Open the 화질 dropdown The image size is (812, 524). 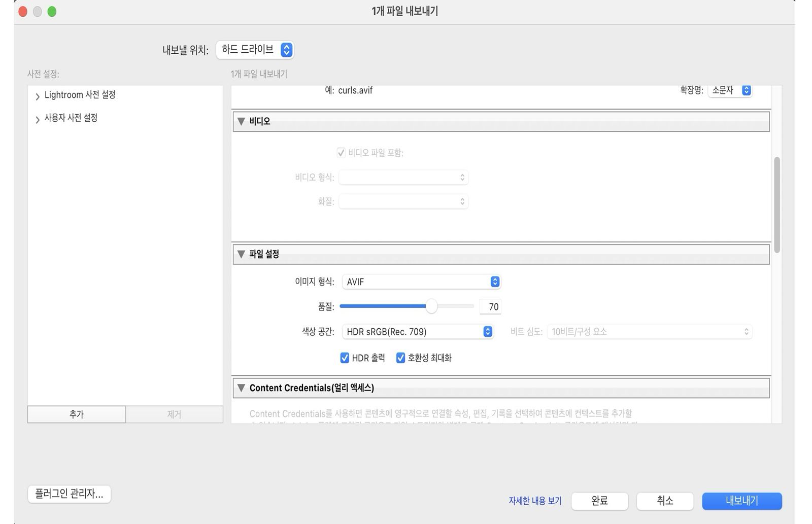403,201
